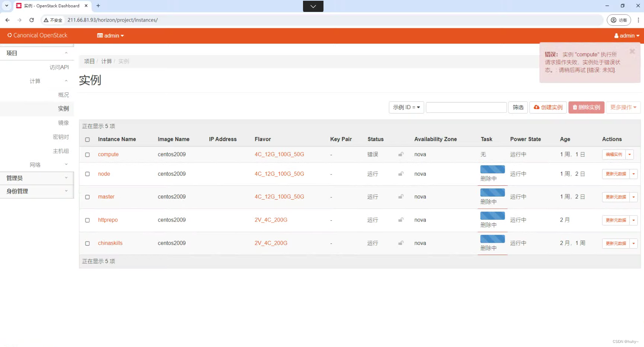
Task: Click the deleting progress bar for master
Action: click(x=492, y=192)
